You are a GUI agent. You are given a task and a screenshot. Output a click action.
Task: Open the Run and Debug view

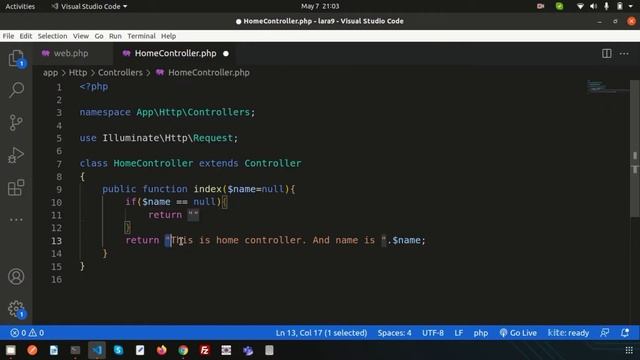(x=16, y=155)
